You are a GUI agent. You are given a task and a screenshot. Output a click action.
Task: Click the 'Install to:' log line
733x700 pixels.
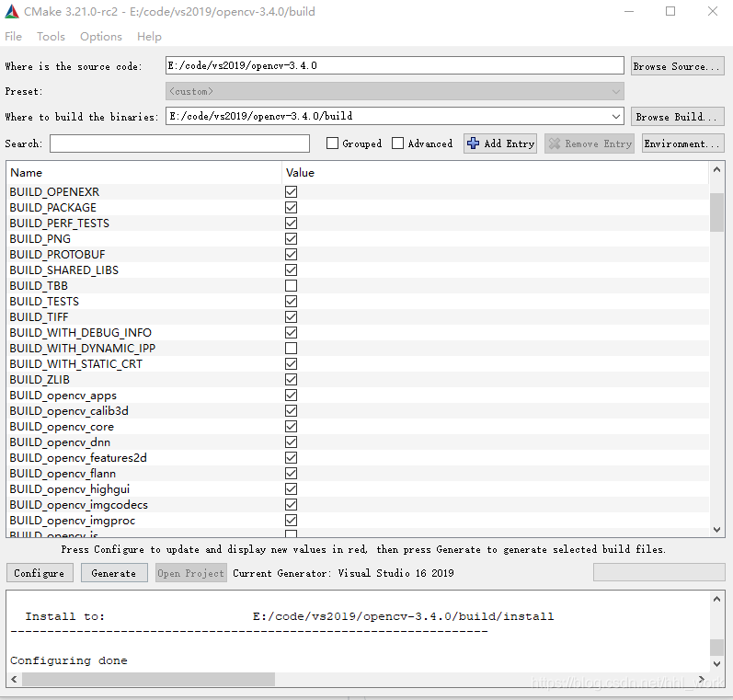tap(290, 616)
